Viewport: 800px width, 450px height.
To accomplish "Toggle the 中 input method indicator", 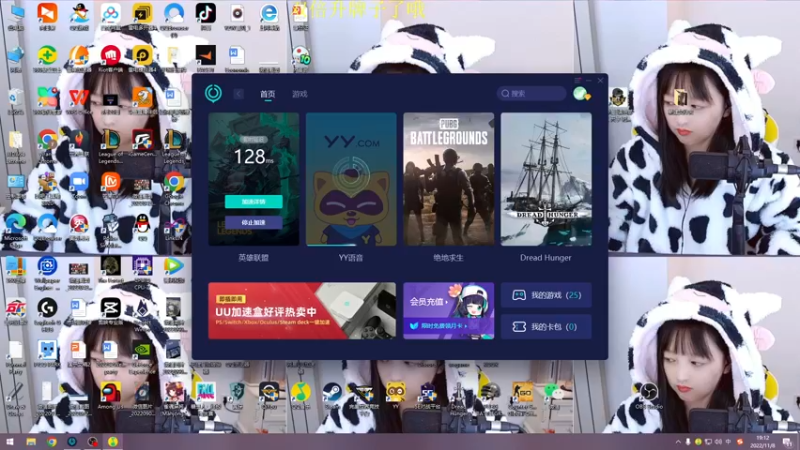I will 729,442.
